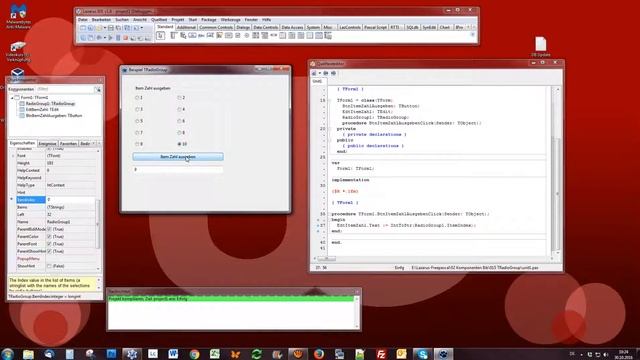The height and width of the screenshot is (360, 640).
Task: Select the TComboBox palette component
Action: [x=264, y=36]
